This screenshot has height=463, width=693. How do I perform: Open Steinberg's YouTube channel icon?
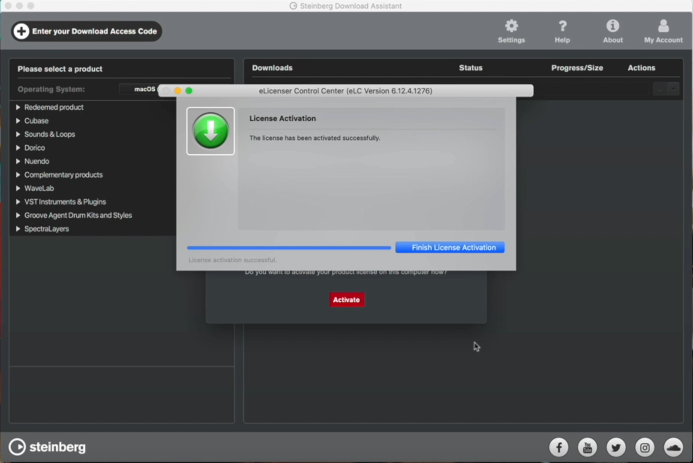pyautogui.click(x=587, y=448)
